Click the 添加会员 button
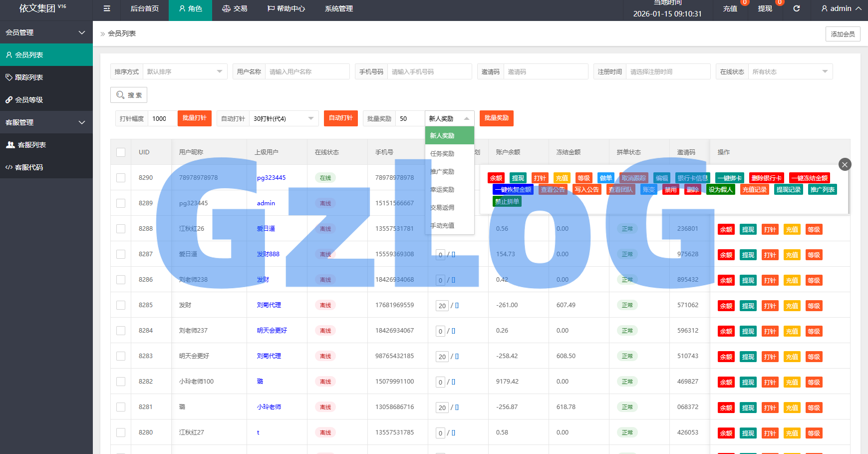 [x=843, y=34]
